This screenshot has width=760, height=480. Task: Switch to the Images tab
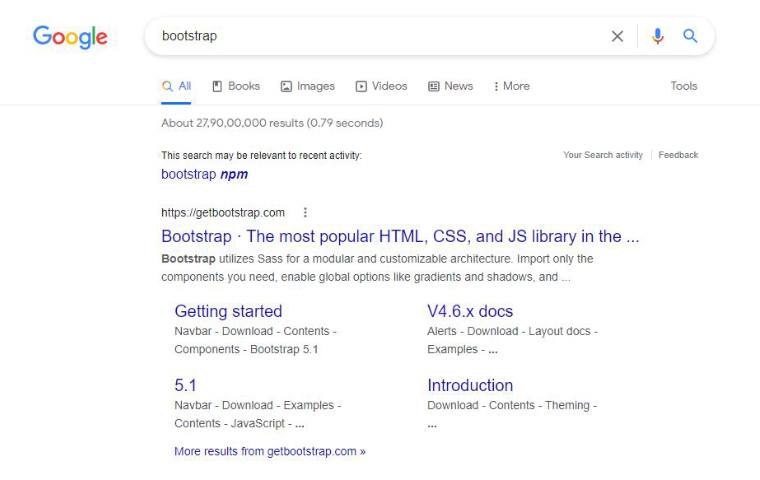308,86
